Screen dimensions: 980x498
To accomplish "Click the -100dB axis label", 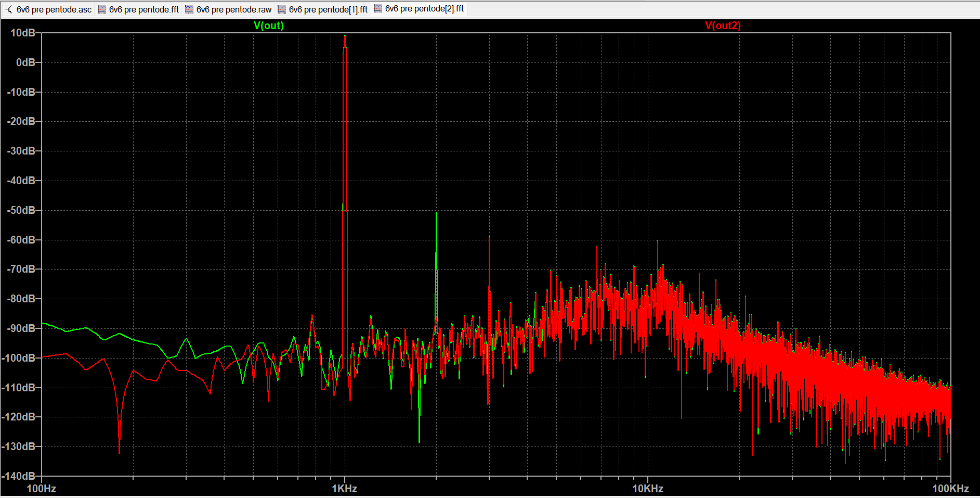I will pyautogui.click(x=19, y=358).
